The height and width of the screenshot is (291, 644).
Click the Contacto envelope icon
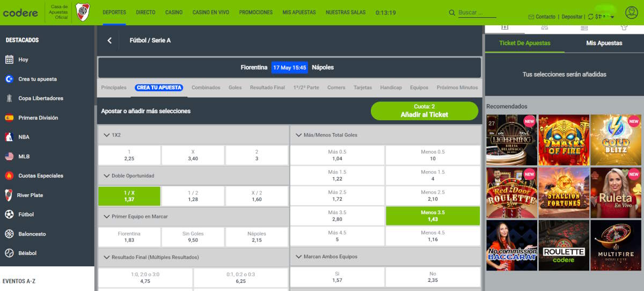click(531, 17)
